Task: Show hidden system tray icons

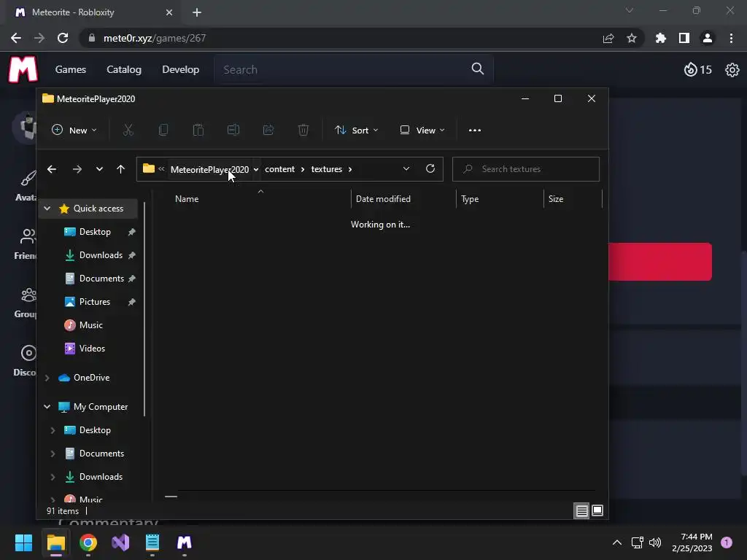Action: click(x=617, y=542)
